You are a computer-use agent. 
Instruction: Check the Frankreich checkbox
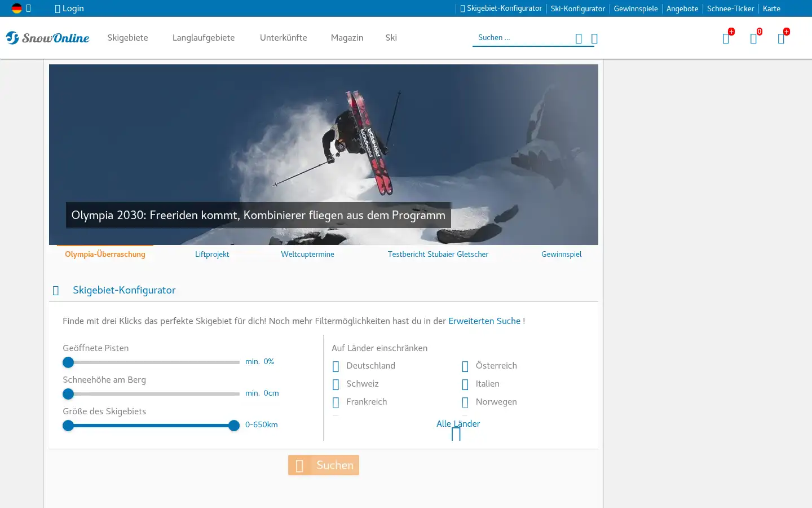click(x=336, y=402)
